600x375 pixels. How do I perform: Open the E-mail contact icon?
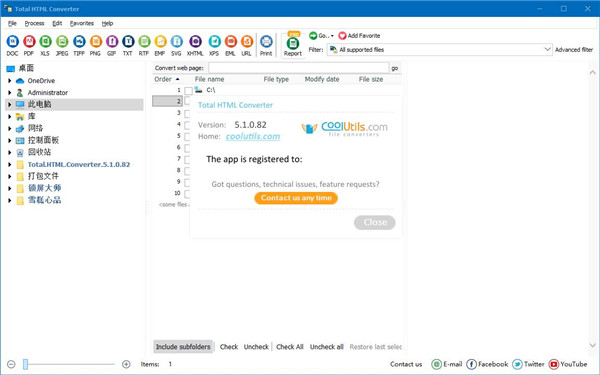[436, 364]
